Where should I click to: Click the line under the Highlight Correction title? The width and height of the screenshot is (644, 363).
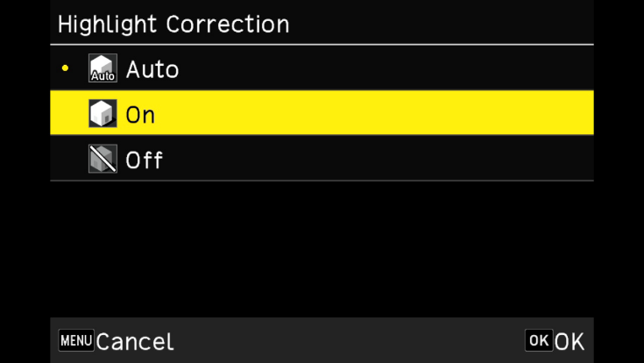pyautogui.click(x=322, y=45)
